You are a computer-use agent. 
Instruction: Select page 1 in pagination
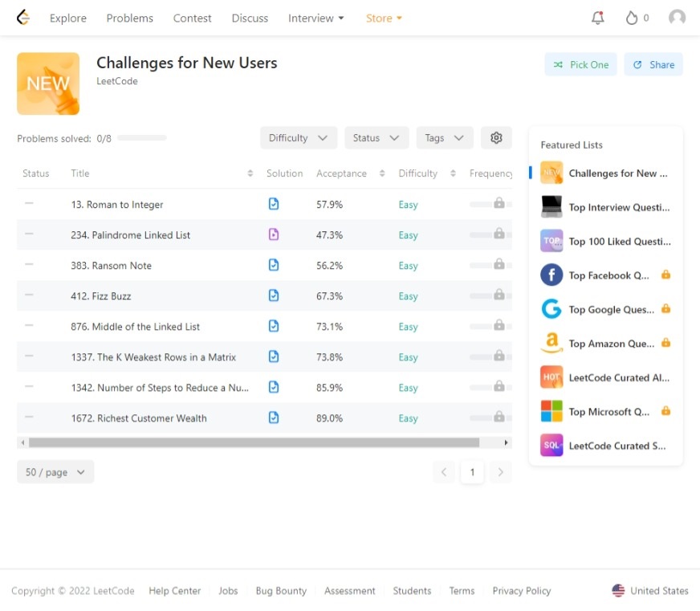pyautogui.click(x=472, y=472)
